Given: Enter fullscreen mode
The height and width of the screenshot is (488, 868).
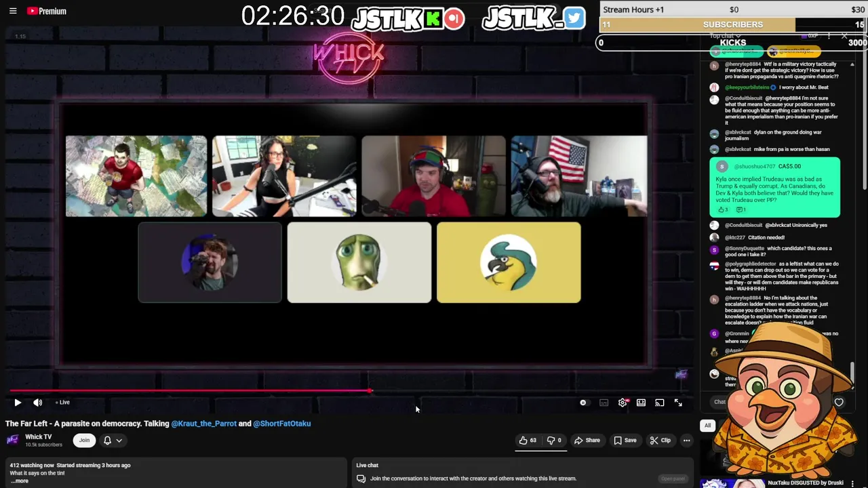Looking at the screenshot, I should pos(678,403).
